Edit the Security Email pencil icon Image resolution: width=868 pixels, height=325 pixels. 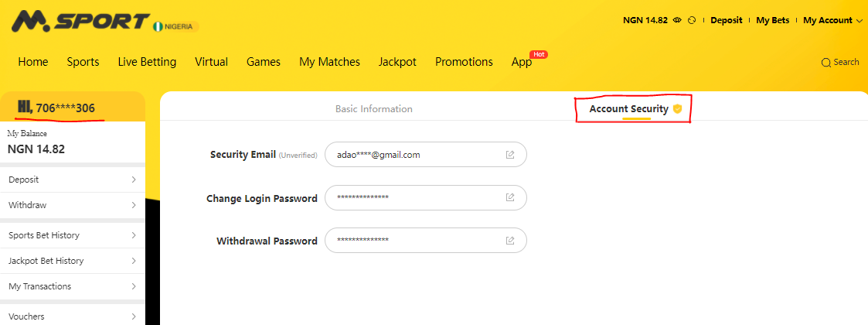coord(510,155)
